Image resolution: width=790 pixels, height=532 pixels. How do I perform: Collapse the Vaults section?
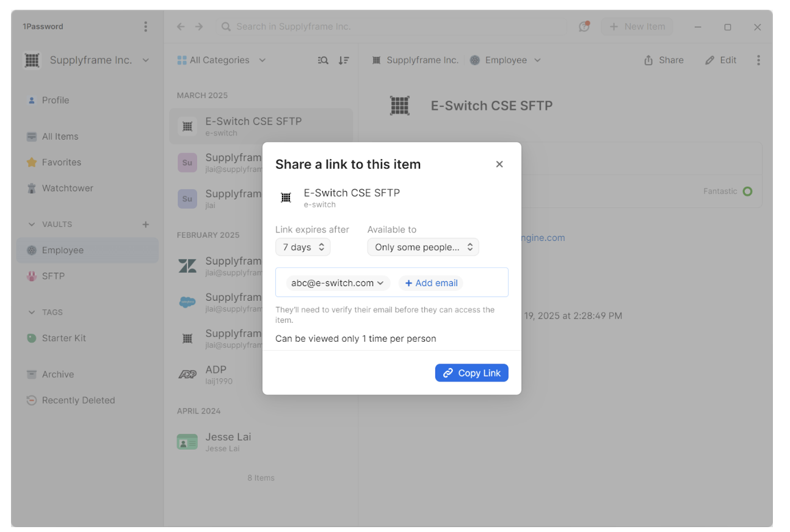[x=32, y=225]
